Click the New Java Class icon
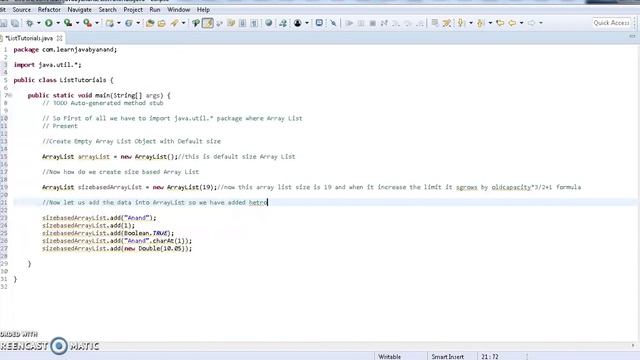 tap(129, 23)
